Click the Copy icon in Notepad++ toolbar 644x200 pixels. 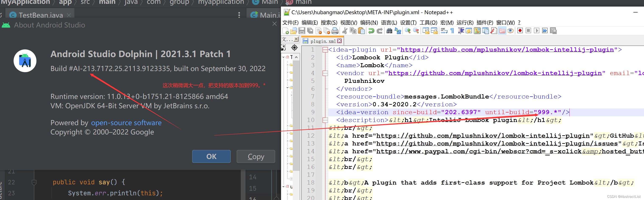click(x=353, y=31)
